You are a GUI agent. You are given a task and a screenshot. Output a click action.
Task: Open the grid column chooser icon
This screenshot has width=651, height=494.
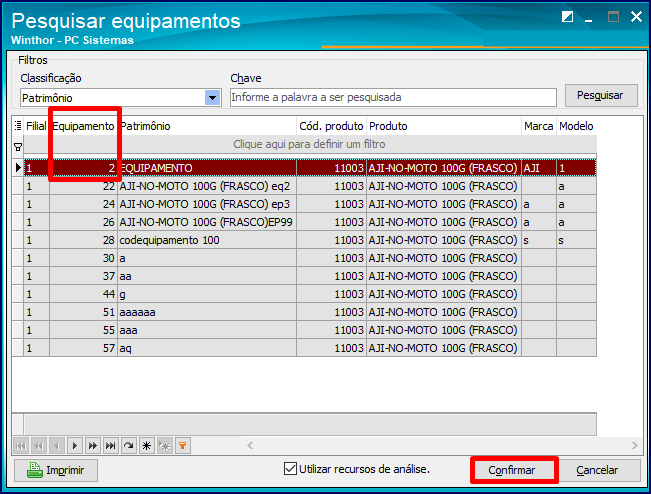coord(18,126)
